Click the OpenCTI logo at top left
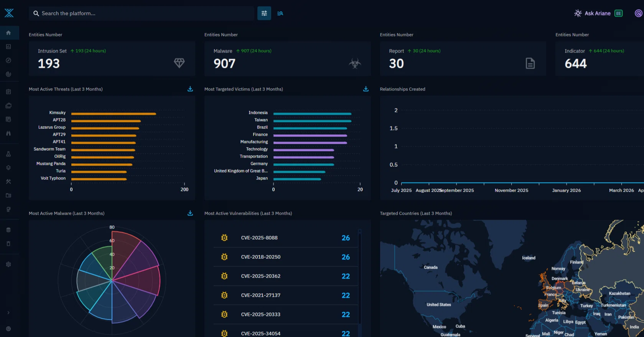Screen dimensions: 644x337 coord(9,13)
